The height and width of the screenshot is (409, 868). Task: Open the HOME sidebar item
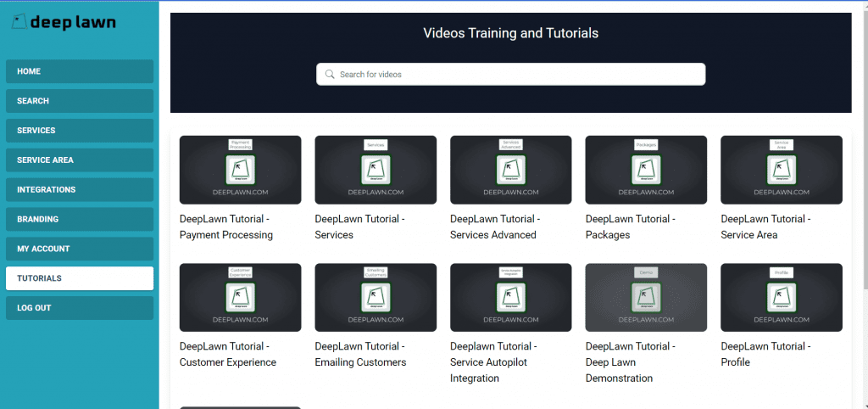coord(80,71)
